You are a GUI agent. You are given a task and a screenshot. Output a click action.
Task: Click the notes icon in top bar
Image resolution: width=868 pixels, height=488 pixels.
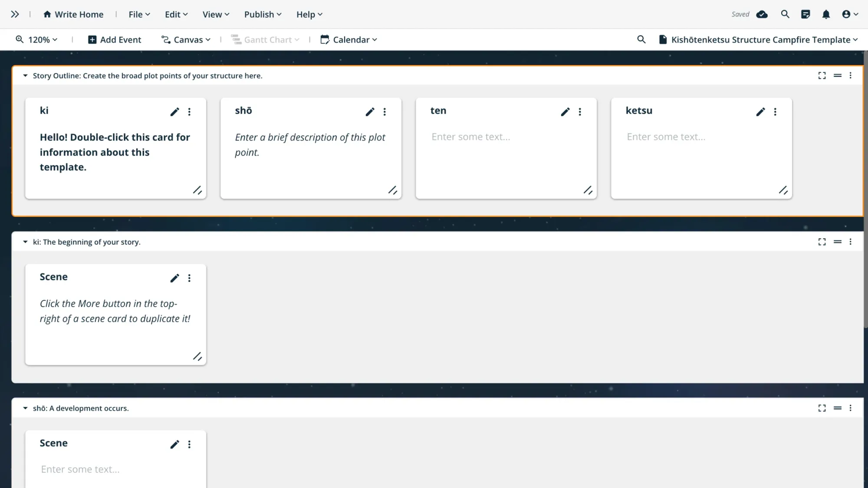(x=806, y=14)
